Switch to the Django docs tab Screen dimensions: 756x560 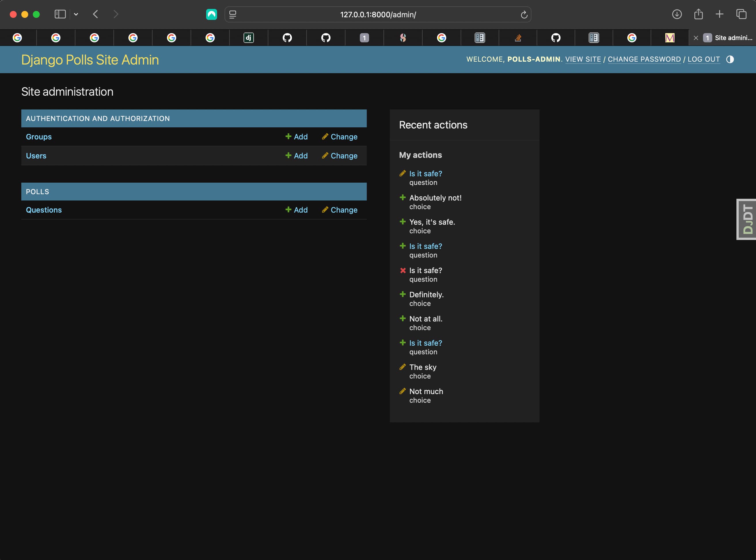(249, 38)
